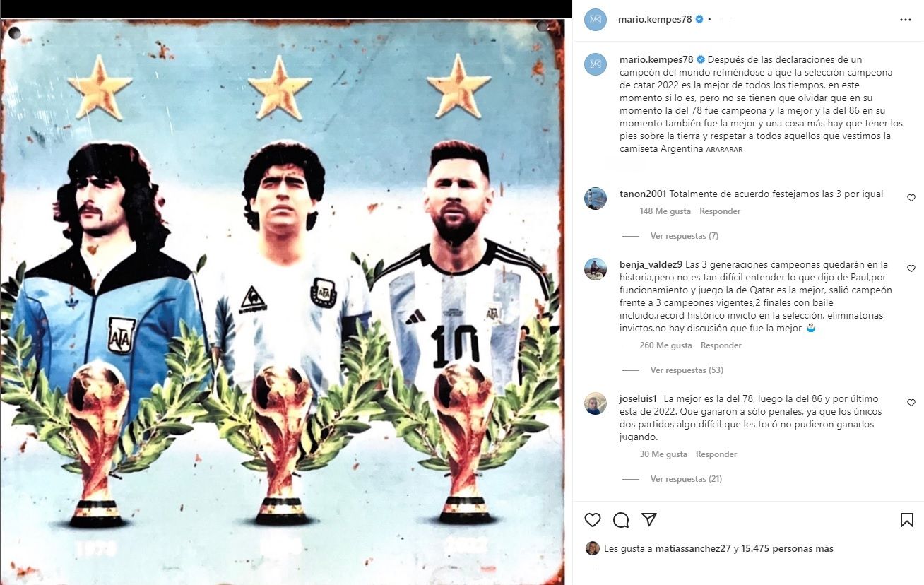The width and height of the screenshot is (924, 585).
Task: Expand Ver respuestas (21) replies
Action: click(x=686, y=479)
